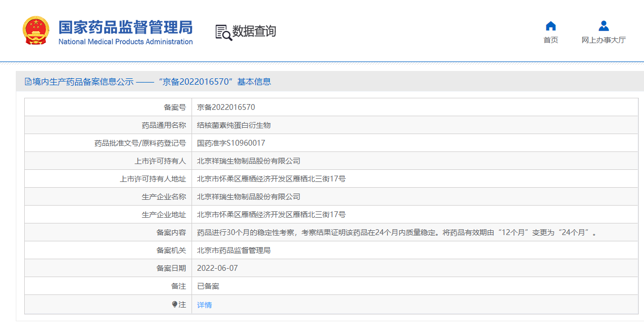This screenshot has width=644, height=326.
Task: Click the 网上办事大厅 menu entry
Action: tap(603, 39)
